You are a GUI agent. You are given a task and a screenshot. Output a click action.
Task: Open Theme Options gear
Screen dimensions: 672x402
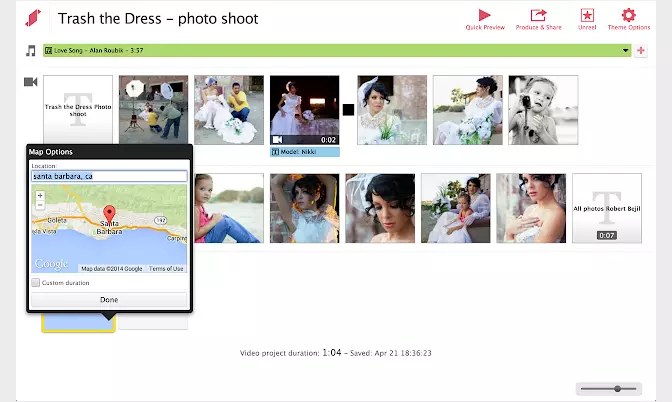click(629, 19)
